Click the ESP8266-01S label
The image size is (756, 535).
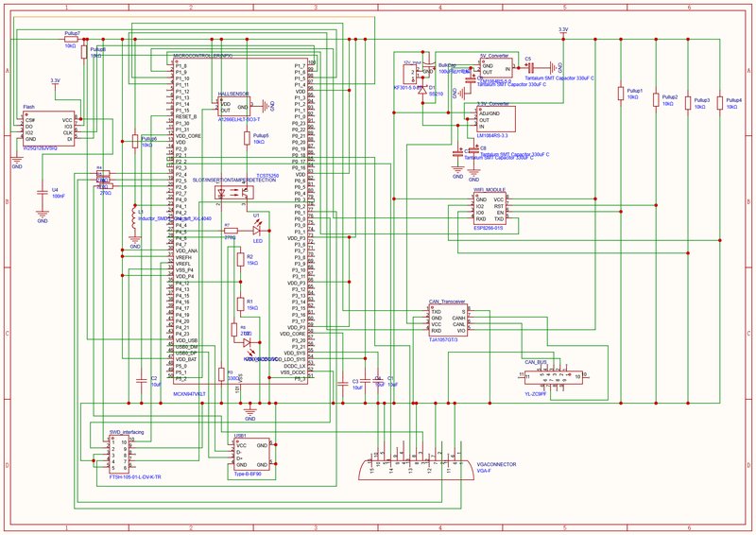[x=489, y=228]
